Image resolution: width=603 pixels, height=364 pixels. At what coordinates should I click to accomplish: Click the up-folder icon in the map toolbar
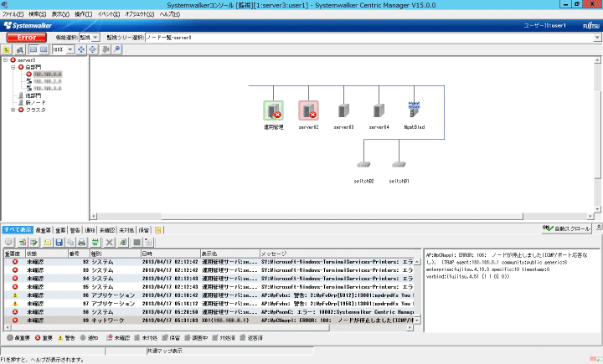tap(6, 49)
